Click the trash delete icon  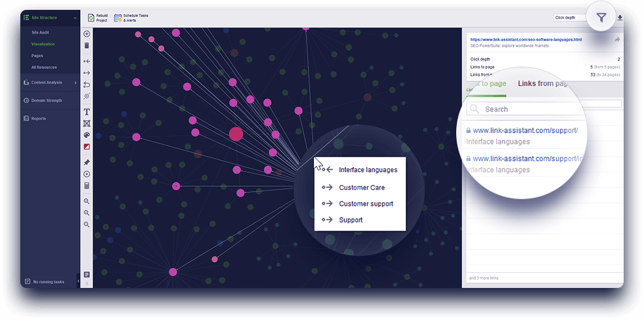click(x=87, y=46)
